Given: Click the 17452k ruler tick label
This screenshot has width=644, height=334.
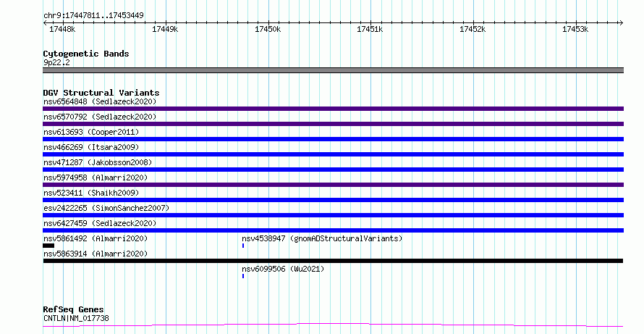Looking at the screenshot, I should pyautogui.click(x=473, y=29).
